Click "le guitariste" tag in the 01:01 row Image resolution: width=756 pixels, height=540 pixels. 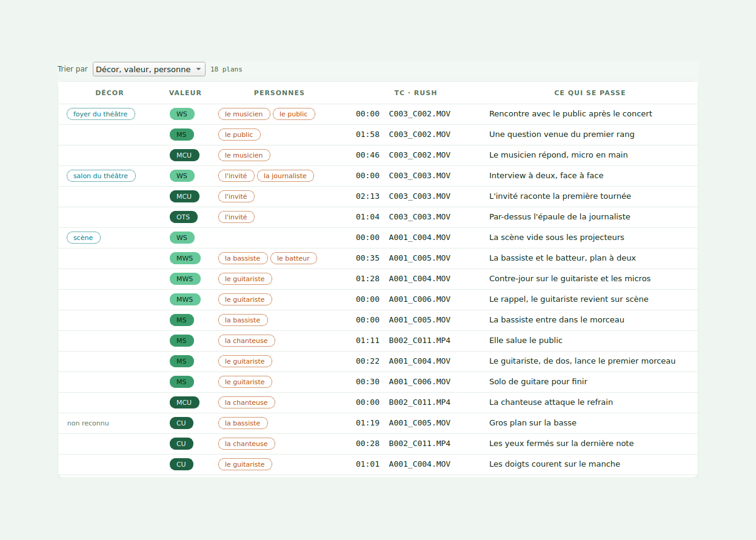click(x=245, y=464)
